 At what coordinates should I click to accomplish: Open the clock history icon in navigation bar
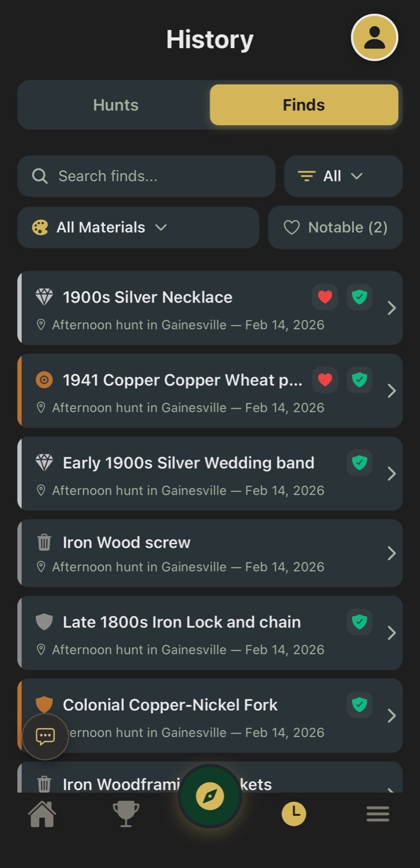point(294,814)
